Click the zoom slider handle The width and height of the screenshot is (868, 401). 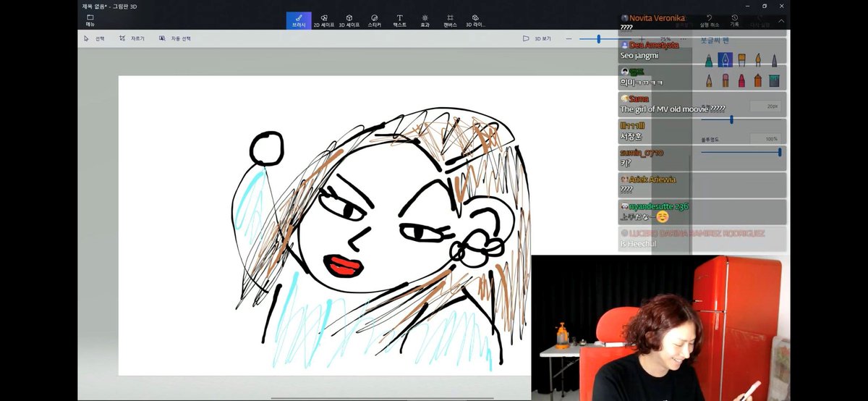pyautogui.click(x=599, y=38)
